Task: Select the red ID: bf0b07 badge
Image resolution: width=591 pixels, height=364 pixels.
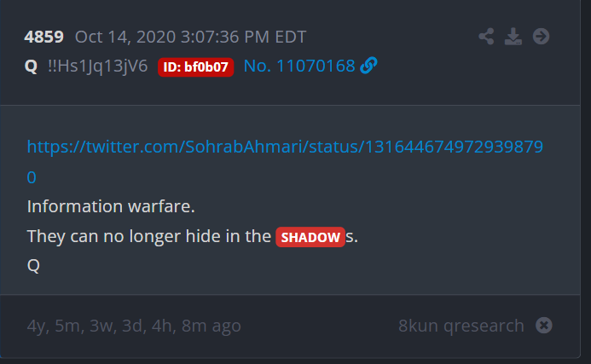Action: pos(195,67)
